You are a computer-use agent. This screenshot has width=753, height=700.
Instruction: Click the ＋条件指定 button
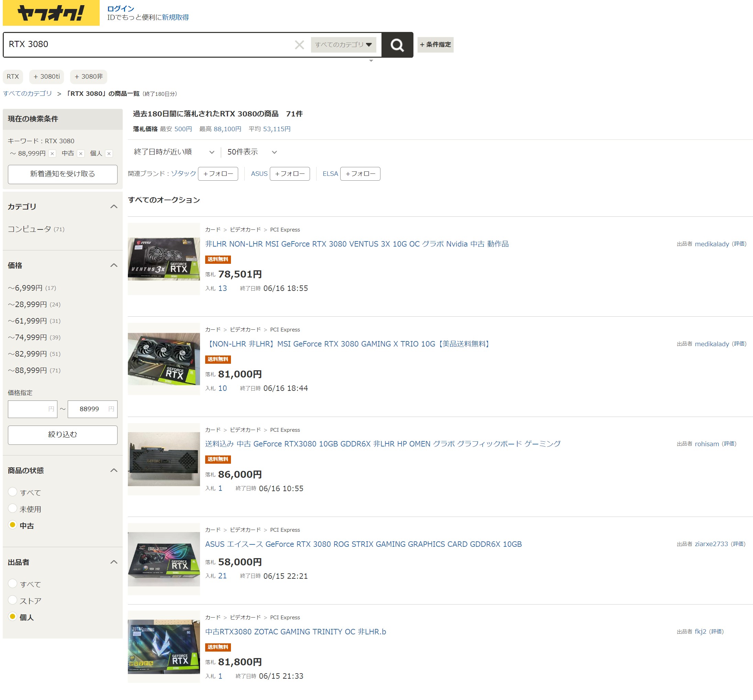(435, 45)
